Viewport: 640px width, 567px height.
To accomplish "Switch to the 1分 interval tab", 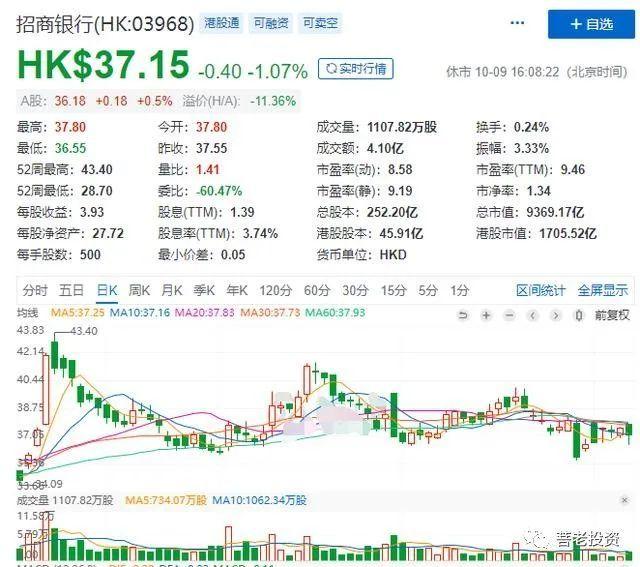I will (x=460, y=291).
